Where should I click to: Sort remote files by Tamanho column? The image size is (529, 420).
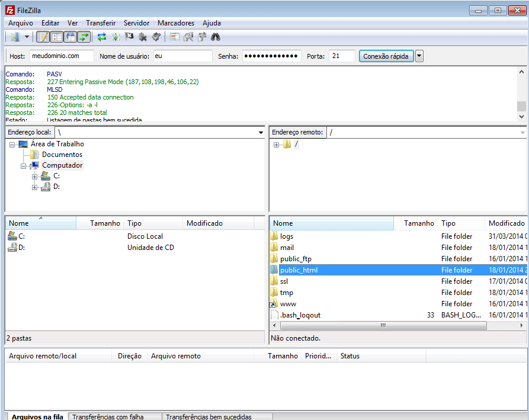coord(418,223)
